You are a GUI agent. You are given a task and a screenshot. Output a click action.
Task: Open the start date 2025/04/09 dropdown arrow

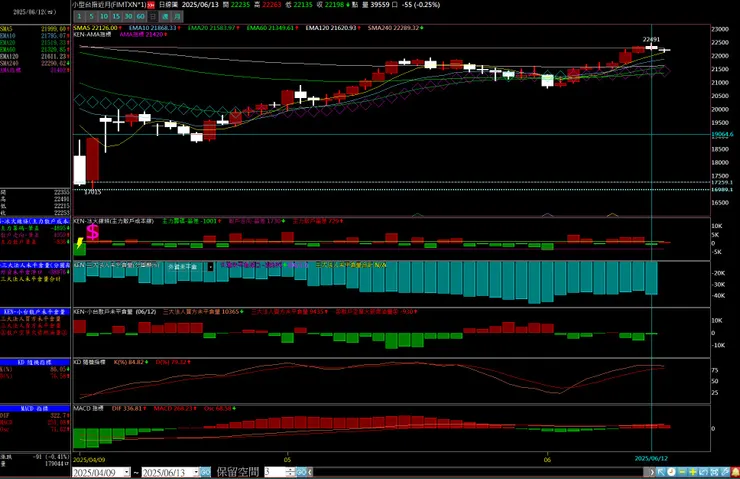[x=126, y=472]
